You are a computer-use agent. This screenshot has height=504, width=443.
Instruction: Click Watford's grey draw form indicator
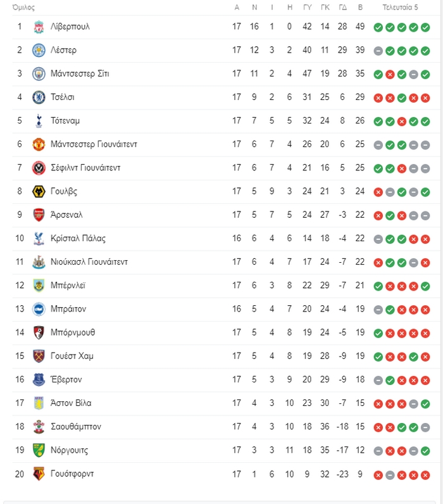coord(390,475)
